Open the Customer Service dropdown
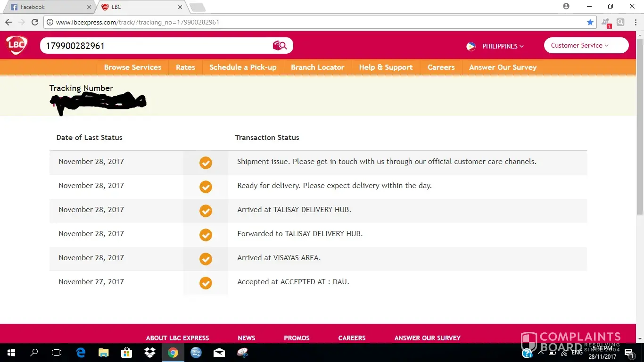644x362 pixels. coord(586,45)
